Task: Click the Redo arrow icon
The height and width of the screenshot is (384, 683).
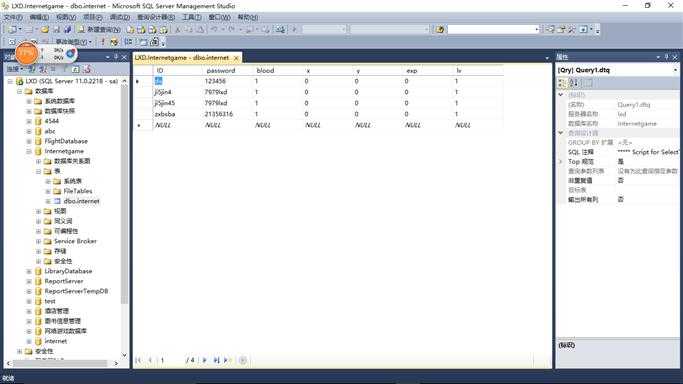Action: tap(231, 30)
